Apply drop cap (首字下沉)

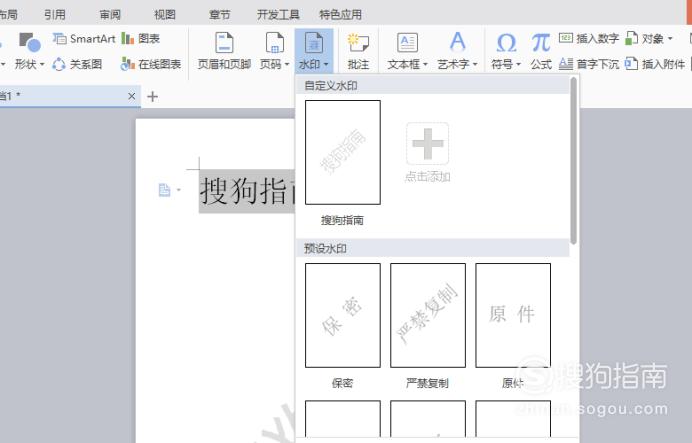pos(589,64)
